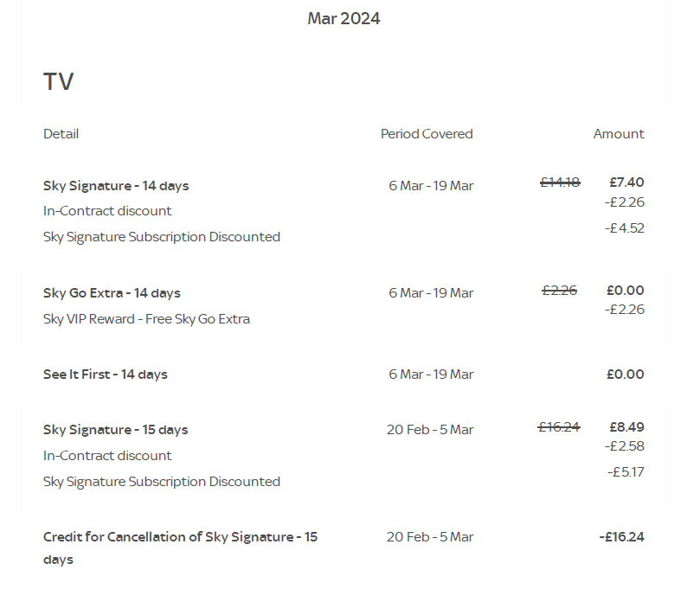Open the See It First - 14 days item
This screenshot has width=700, height=602.
point(106,375)
